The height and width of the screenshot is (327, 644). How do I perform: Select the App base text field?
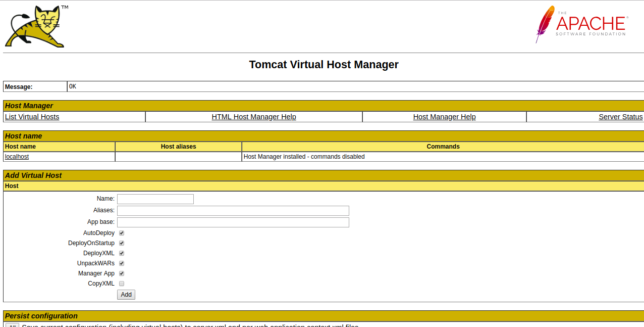click(x=233, y=222)
